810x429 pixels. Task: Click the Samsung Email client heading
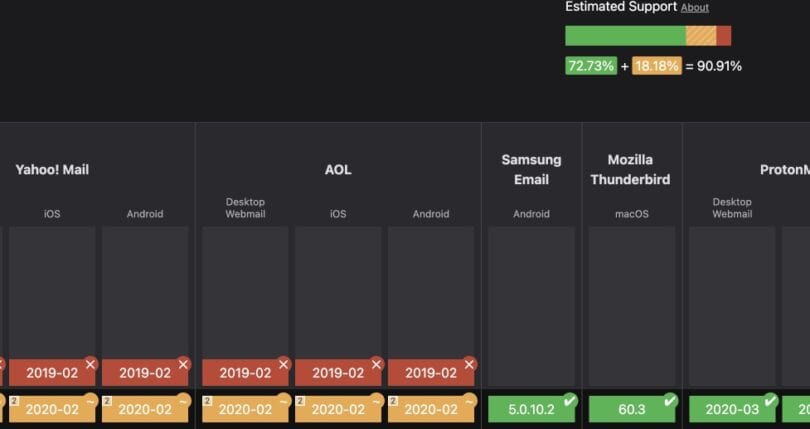point(532,170)
